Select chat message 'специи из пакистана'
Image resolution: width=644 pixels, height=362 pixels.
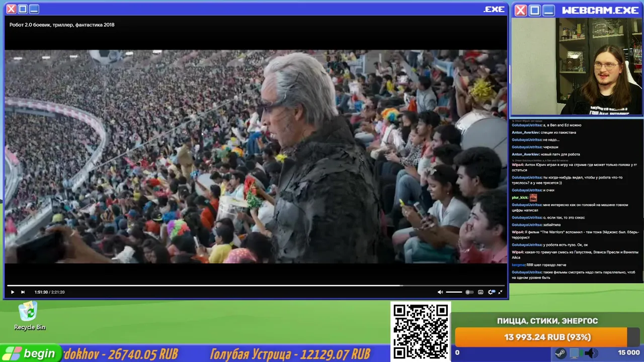coord(558,133)
